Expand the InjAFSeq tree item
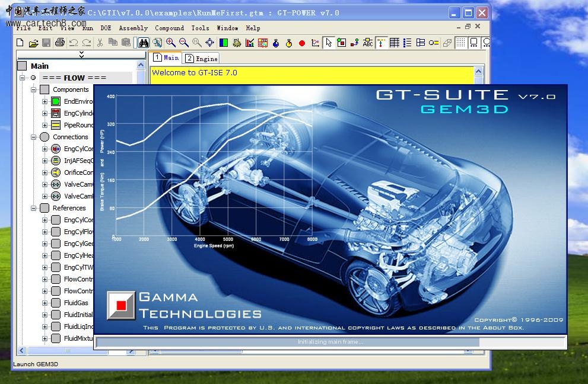 click(45, 161)
